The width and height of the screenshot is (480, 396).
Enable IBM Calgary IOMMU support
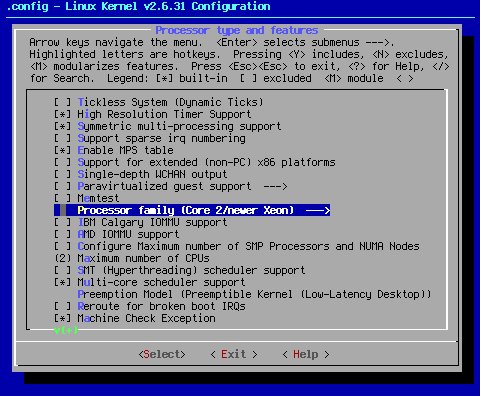[63, 222]
